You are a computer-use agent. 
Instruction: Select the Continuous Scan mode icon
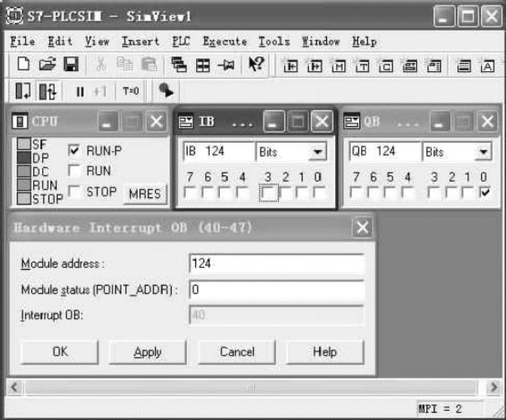point(48,91)
